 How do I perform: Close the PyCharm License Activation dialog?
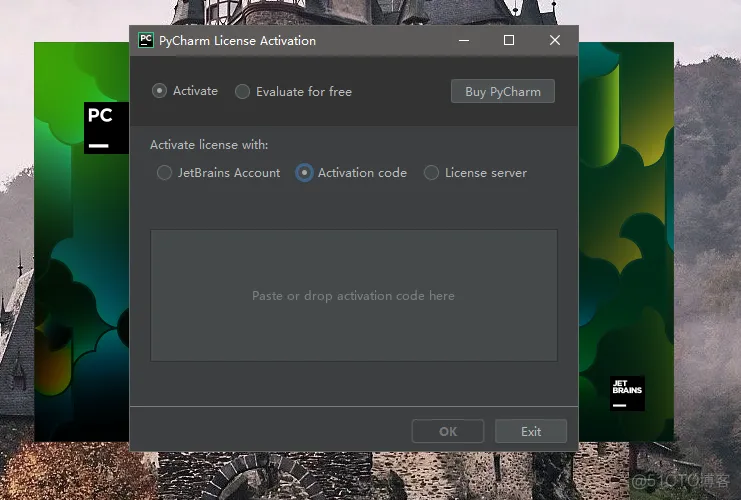click(x=555, y=40)
